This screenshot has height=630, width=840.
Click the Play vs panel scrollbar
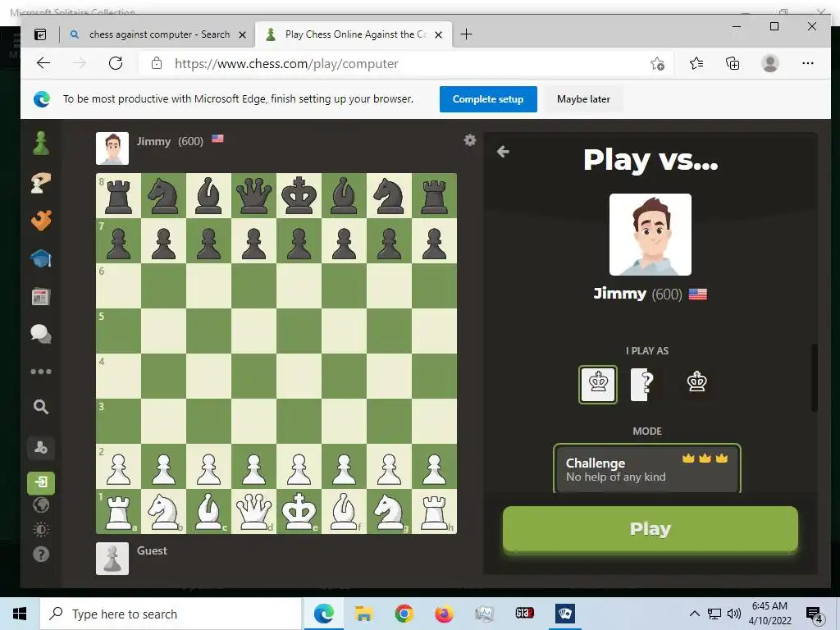pyautogui.click(x=815, y=377)
